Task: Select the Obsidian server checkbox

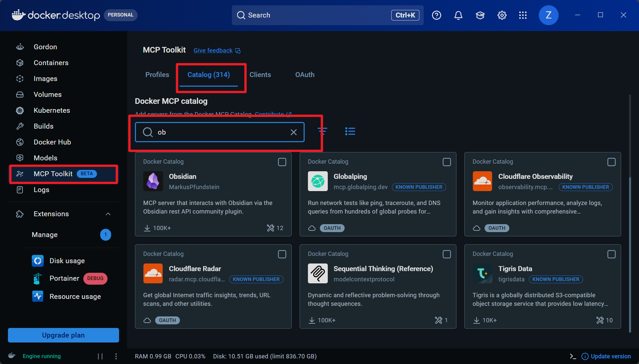Action: point(282,162)
